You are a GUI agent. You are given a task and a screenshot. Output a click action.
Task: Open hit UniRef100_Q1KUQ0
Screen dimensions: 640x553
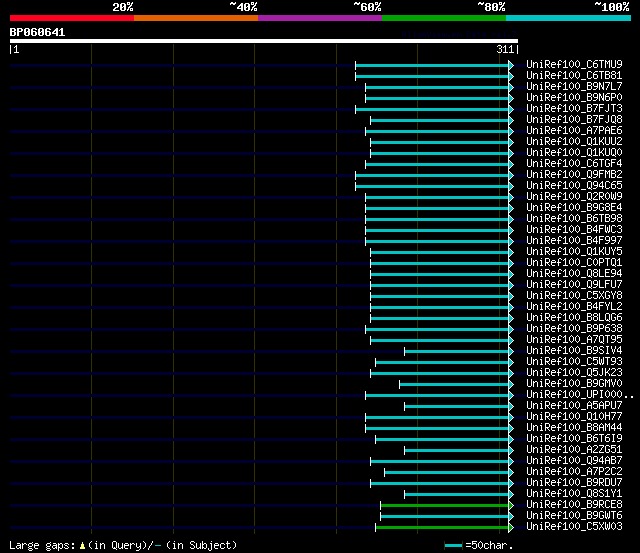(574, 152)
